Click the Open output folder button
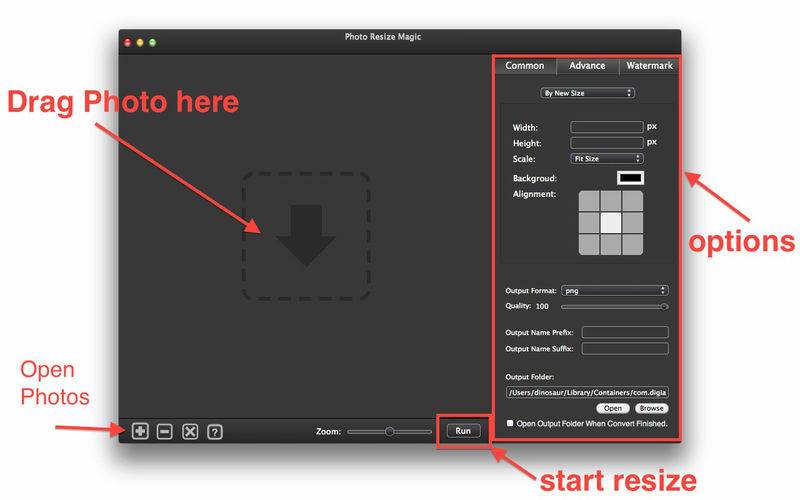Viewport: 800px width, 500px height. pyautogui.click(x=613, y=408)
